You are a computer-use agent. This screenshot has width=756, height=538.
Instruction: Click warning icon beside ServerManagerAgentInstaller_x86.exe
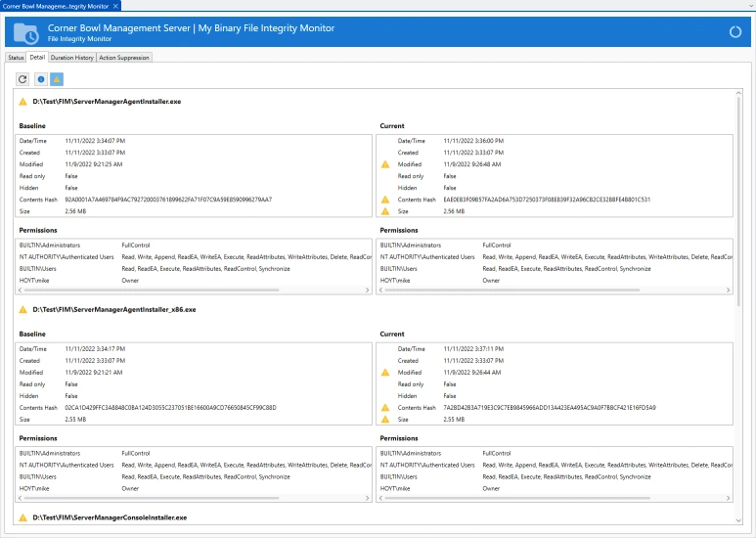pos(22,309)
